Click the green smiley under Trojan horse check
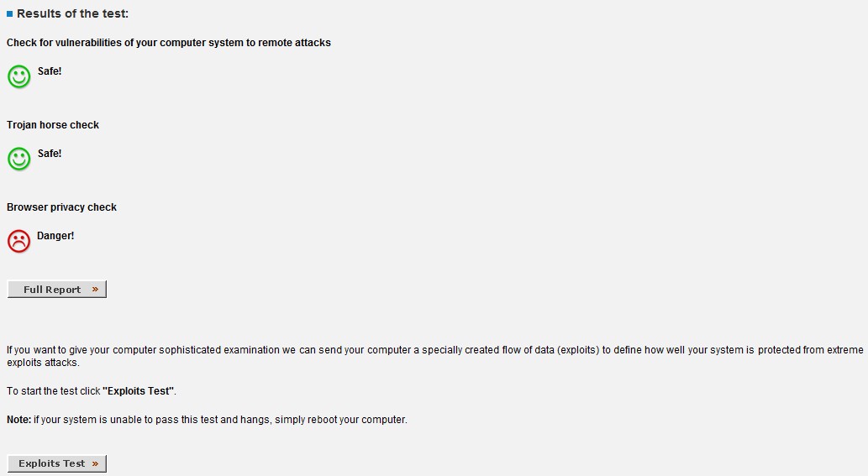The image size is (868, 476). point(18,159)
